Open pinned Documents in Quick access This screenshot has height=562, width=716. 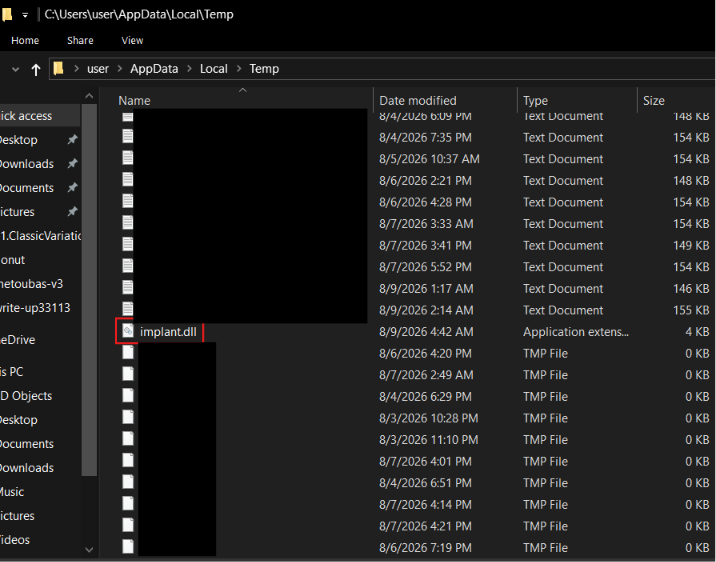coord(27,188)
